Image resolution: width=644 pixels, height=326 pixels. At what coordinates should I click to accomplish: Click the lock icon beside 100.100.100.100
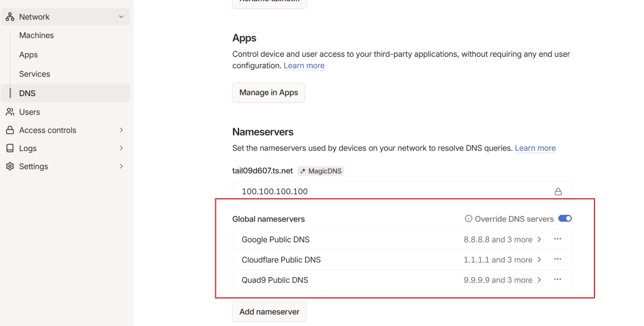pos(558,192)
